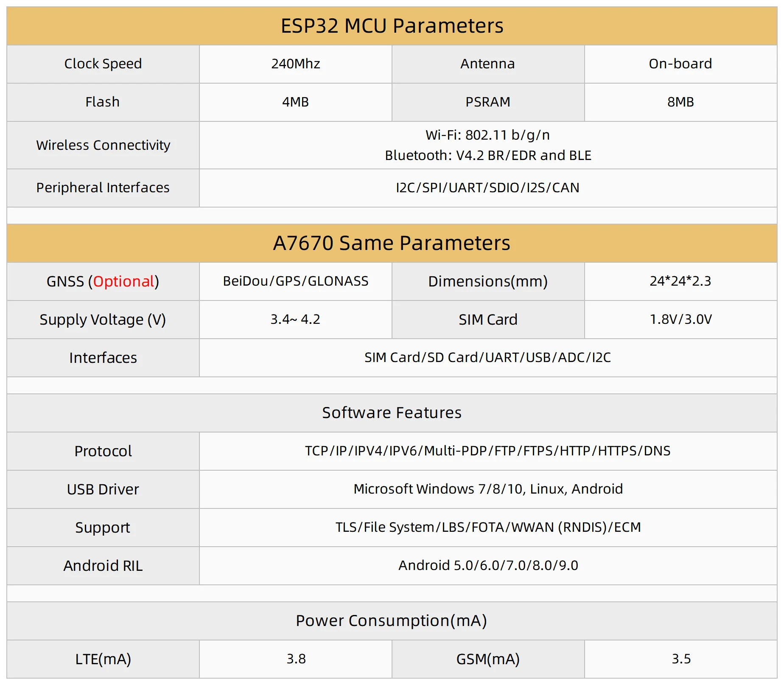Click the Power Consumption(mA) section header
Image resolution: width=784 pixels, height=685 pixels.
(392, 620)
